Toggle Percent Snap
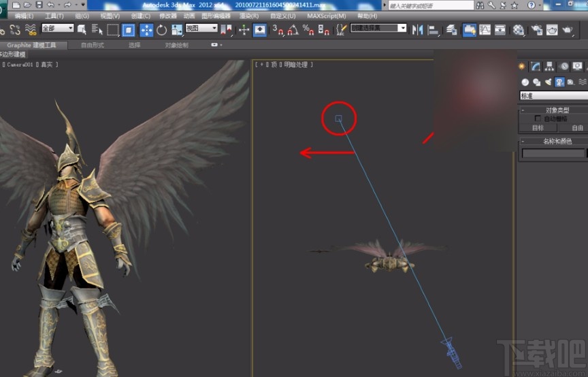 (x=308, y=30)
